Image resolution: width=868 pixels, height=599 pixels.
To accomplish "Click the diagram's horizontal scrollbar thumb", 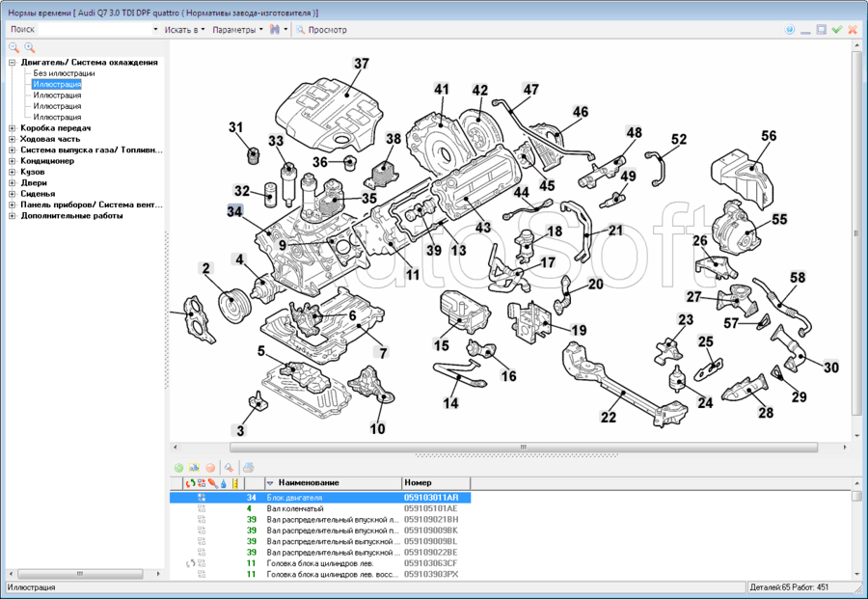I will [x=523, y=447].
